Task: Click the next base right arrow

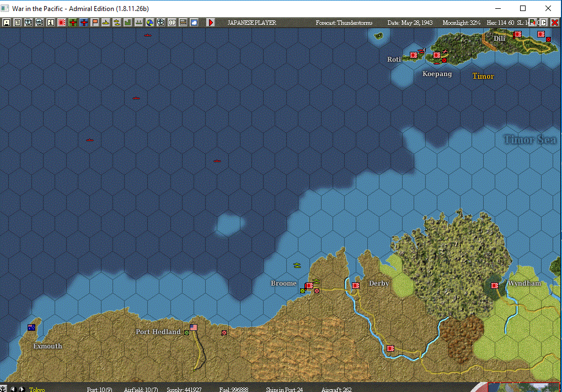Action: 22,389
